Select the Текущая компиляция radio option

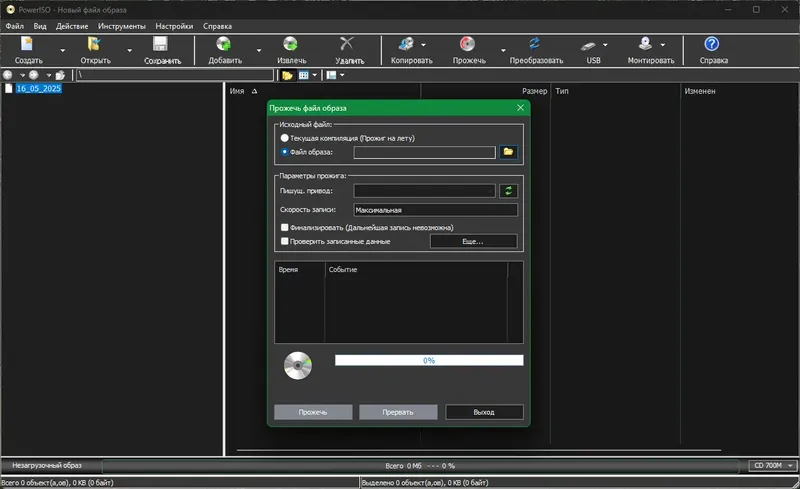pyautogui.click(x=285, y=138)
